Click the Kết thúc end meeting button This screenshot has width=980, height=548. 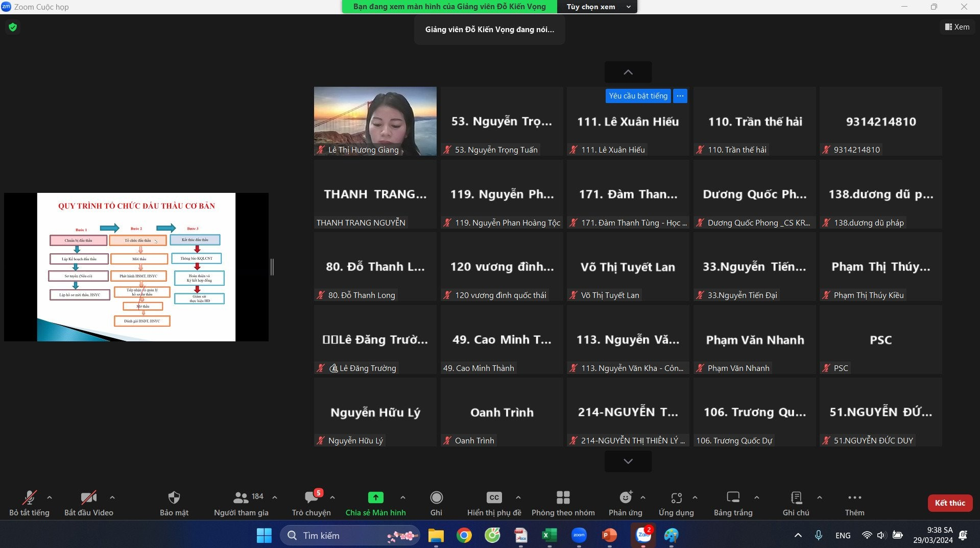coord(949,503)
